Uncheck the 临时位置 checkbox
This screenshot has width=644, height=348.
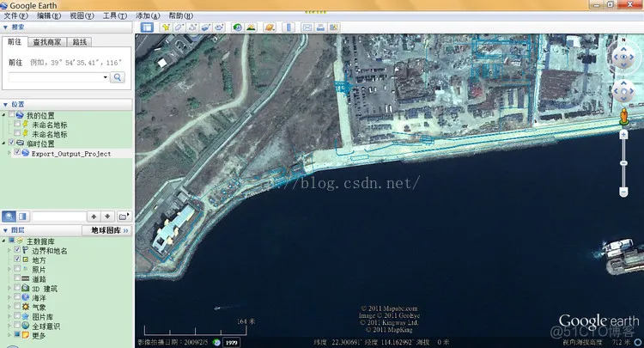(x=12, y=142)
